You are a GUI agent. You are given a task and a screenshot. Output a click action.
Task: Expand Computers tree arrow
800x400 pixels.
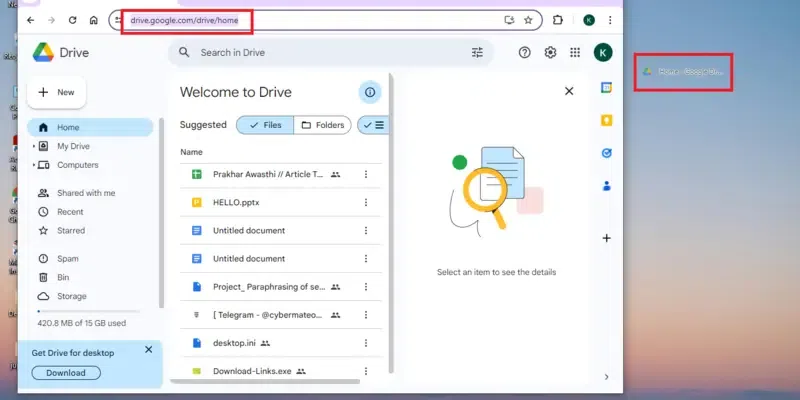[x=34, y=165]
